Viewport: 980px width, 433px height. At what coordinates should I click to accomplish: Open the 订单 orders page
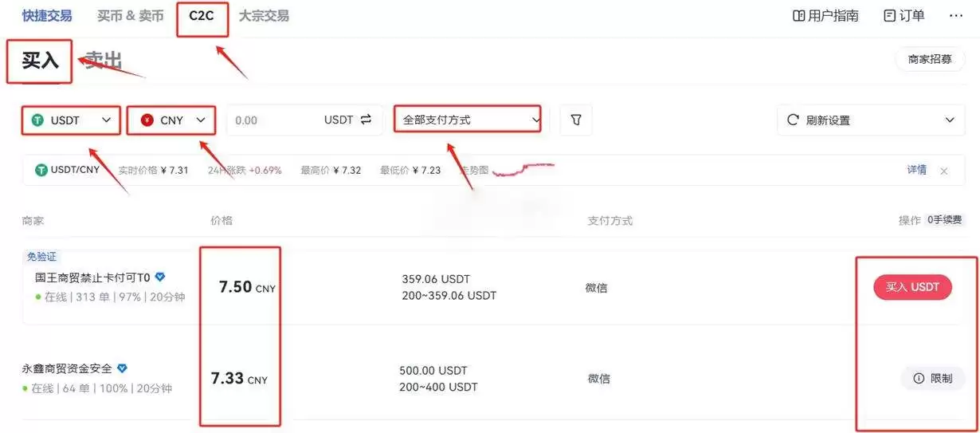904,16
